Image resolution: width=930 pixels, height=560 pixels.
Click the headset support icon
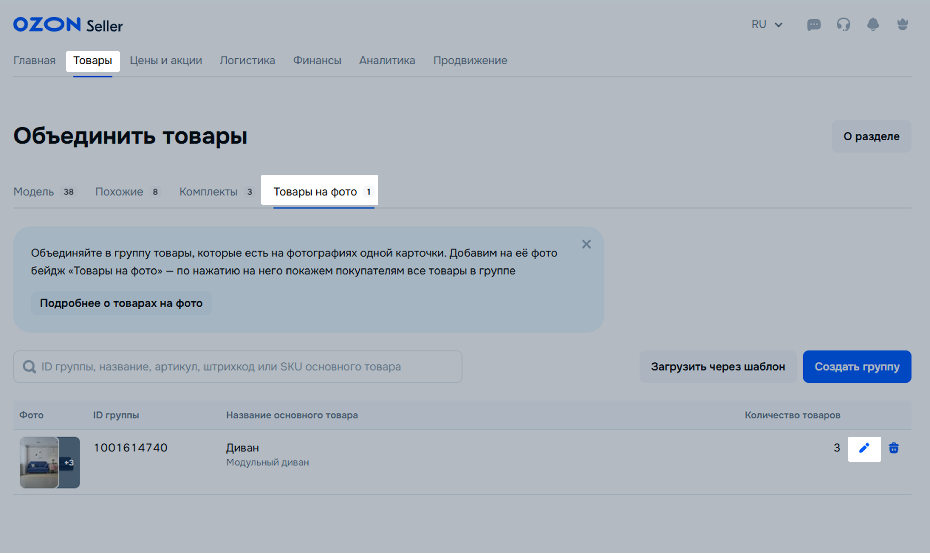[843, 25]
